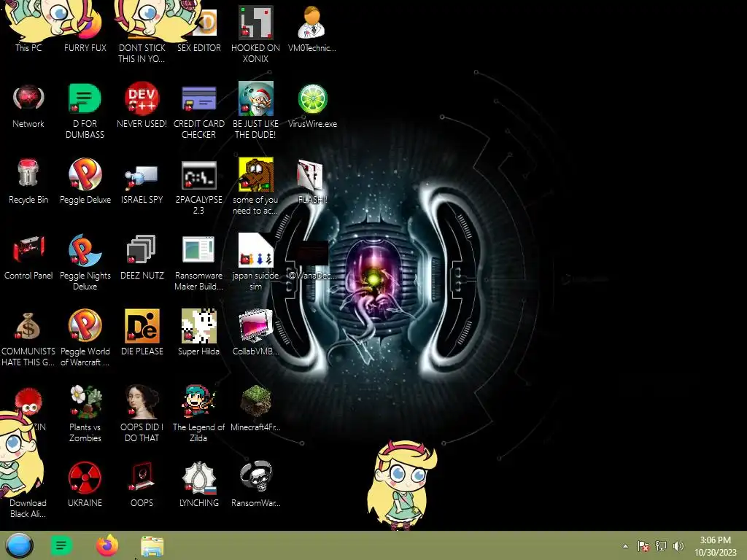Select the RansomWar... skull icon
Viewport: 747px width, 560px height.
255,484
